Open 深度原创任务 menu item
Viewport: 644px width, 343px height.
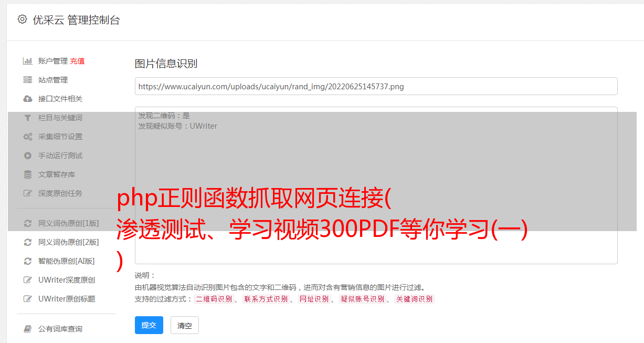(x=60, y=193)
